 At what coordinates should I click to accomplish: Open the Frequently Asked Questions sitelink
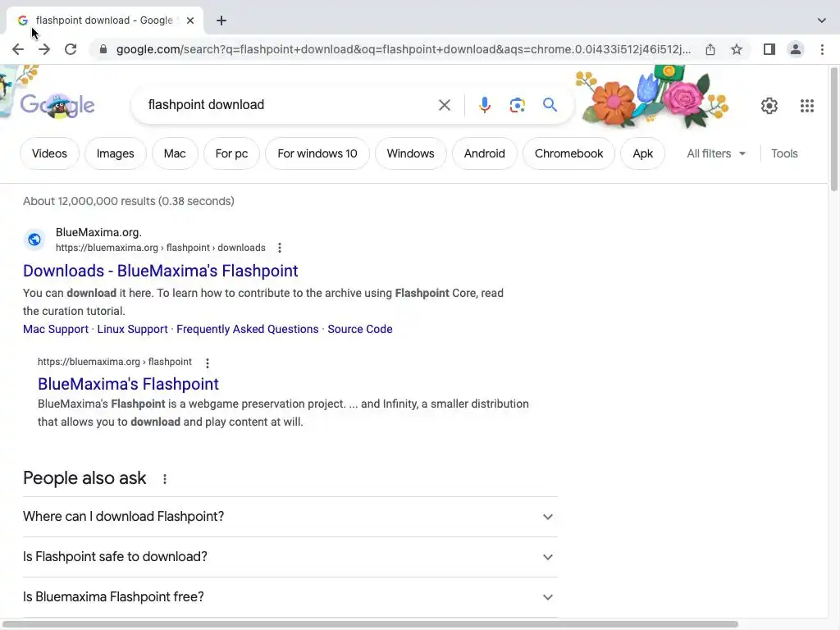click(x=248, y=330)
